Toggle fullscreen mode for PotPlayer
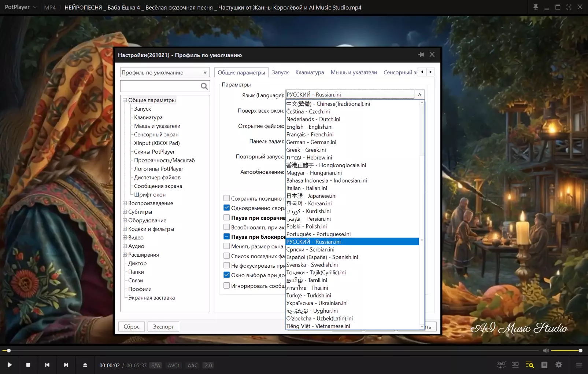Image resolution: width=588 pixels, height=374 pixels. click(x=569, y=7)
